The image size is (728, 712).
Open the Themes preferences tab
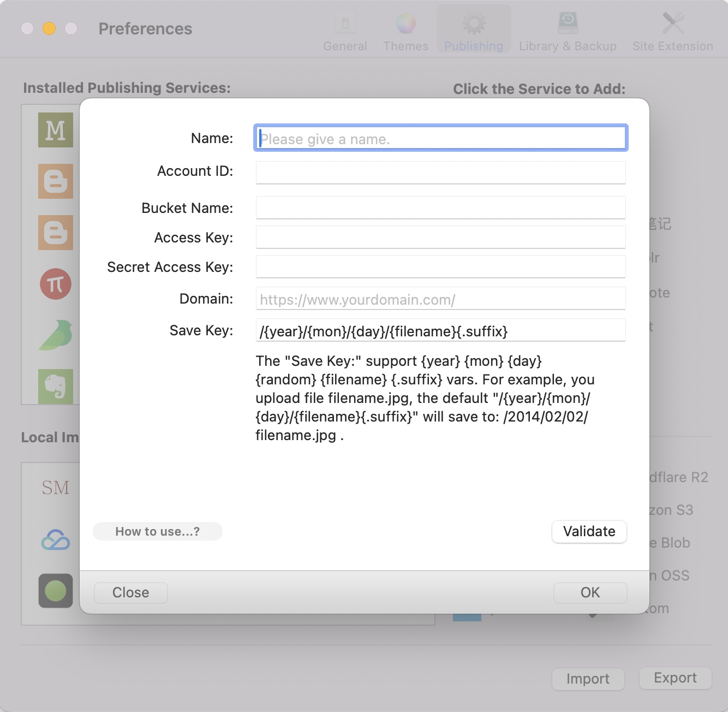(x=405, y=32)
